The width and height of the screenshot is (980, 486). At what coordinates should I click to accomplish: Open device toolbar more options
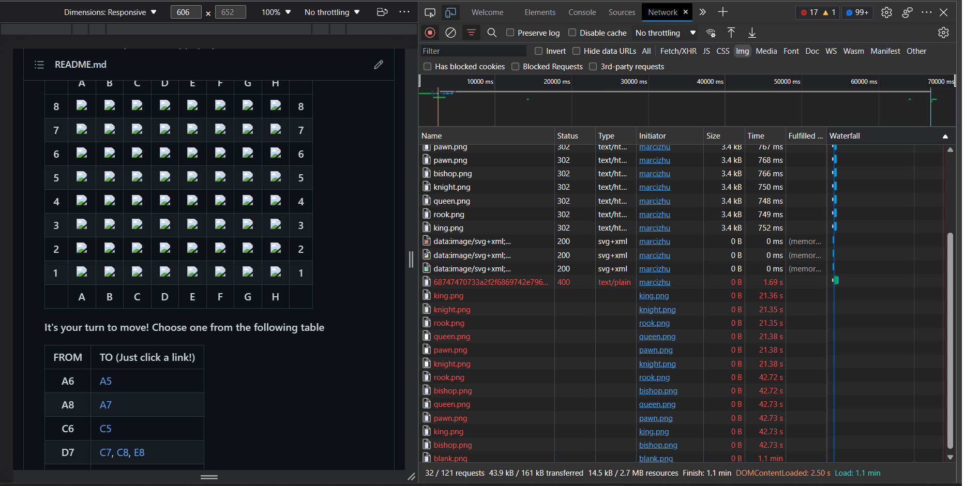(404, 12)
